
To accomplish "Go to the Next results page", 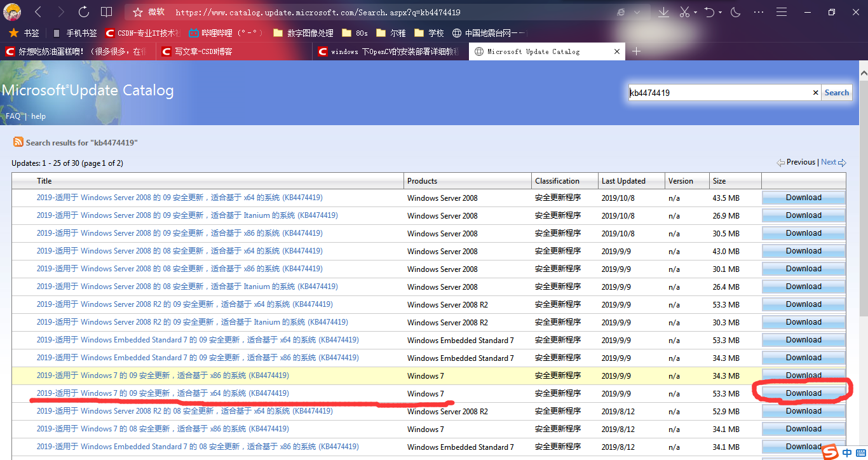I will point(829,162).
